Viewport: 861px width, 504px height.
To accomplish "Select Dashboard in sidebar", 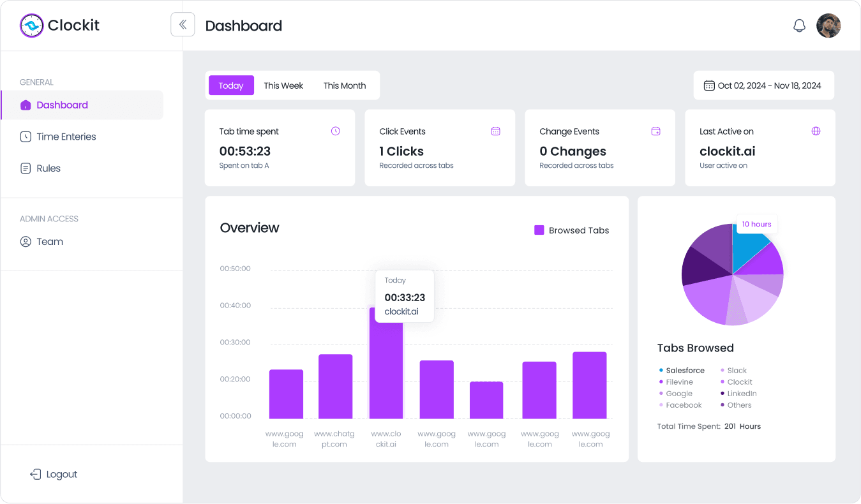I will 82,105.
